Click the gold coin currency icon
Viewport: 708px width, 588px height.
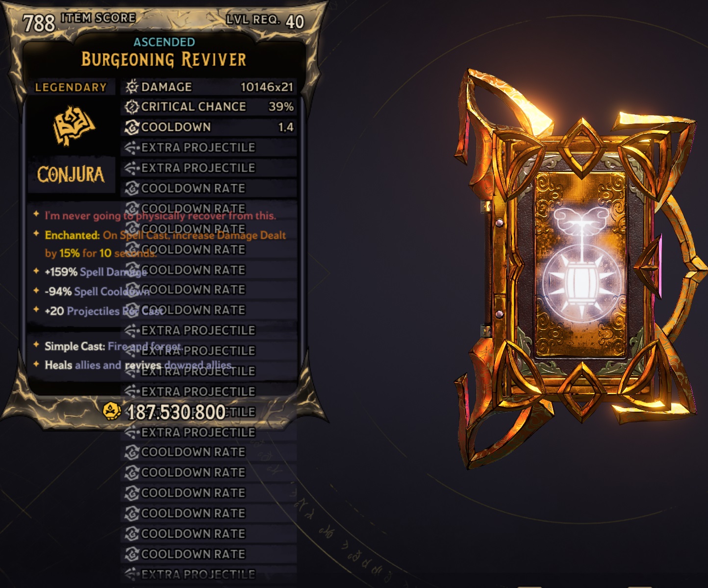(x=112, y=411)
